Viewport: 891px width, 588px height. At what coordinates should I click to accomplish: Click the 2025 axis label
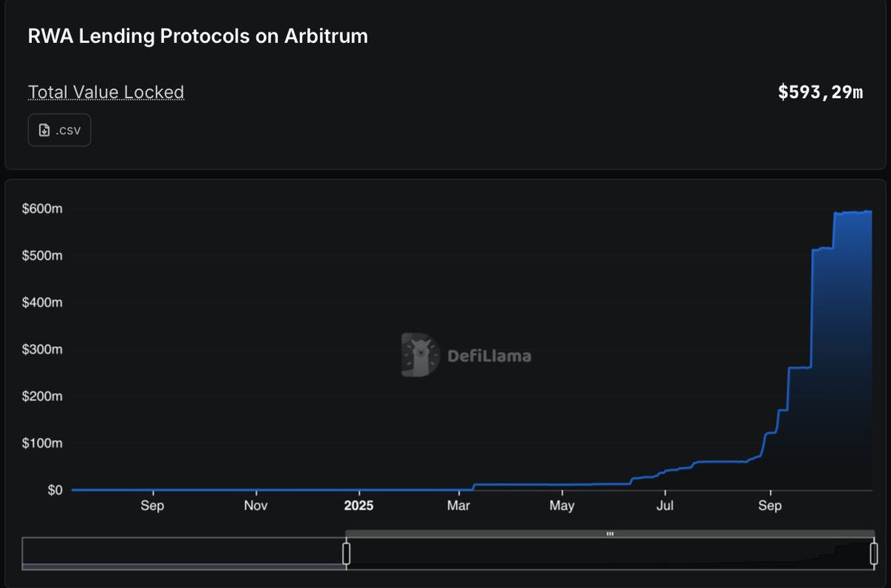point(359,506)
